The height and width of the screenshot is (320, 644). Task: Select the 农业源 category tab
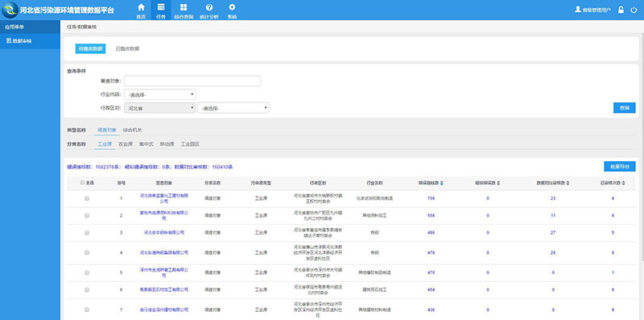[126, 144]
